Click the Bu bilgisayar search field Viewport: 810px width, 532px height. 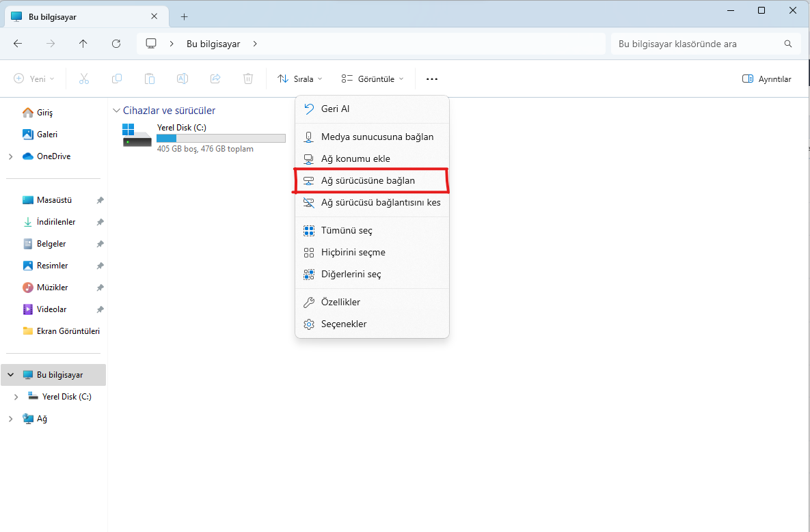[697, 44]
